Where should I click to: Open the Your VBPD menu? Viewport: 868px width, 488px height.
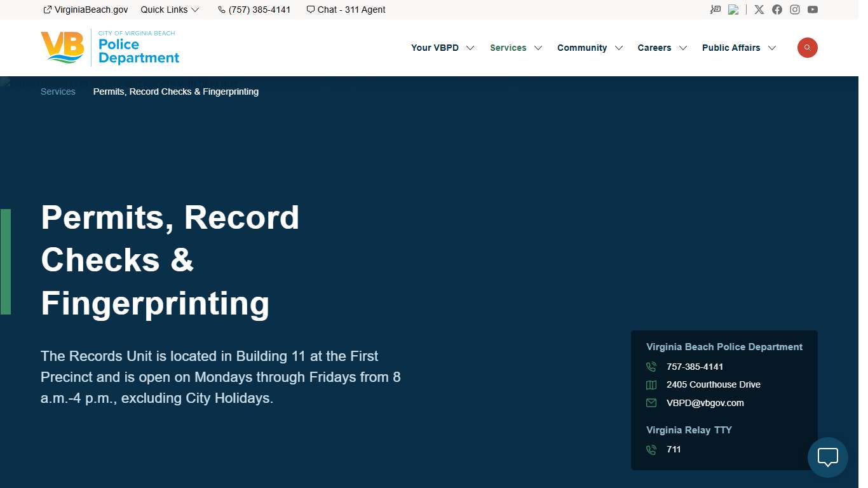pyautogui.click(x=435, y=48)
